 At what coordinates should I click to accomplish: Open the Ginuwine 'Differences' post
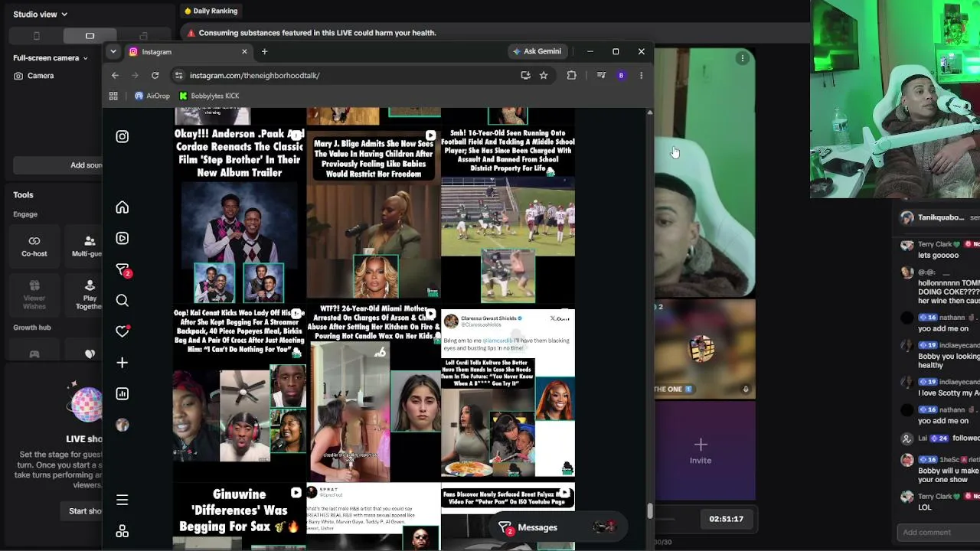coord(240,517)
